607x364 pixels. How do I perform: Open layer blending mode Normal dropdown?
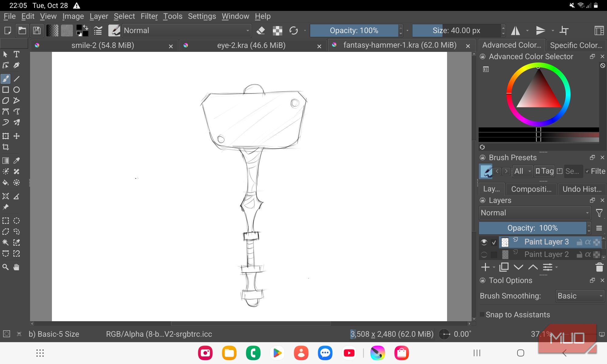click(x=534, y=213)
